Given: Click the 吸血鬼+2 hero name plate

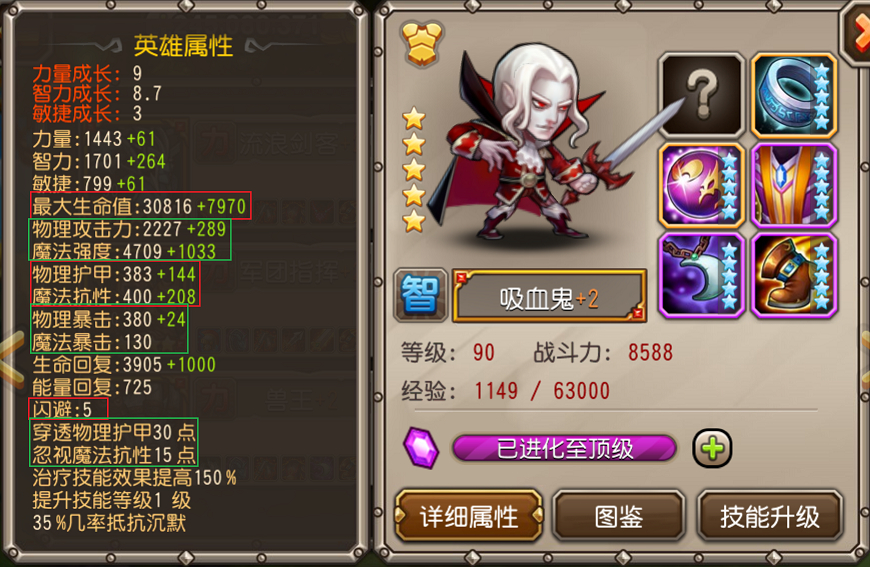Looking at the screenshot, I should coord(549,296).
